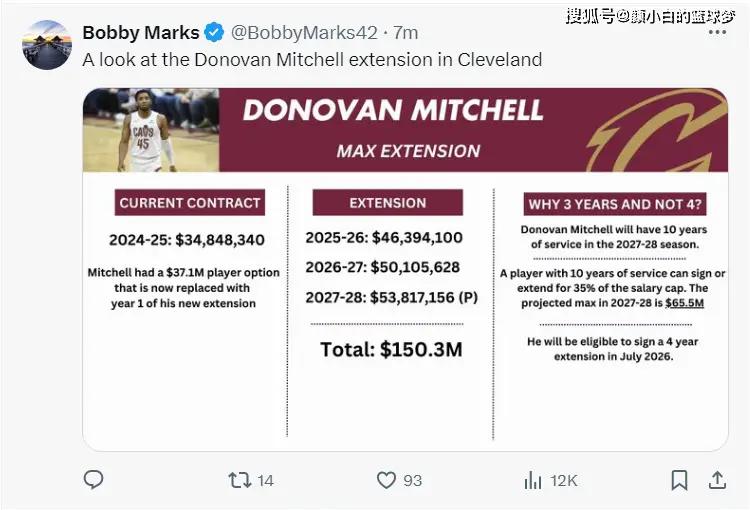Click the 12K views count
750x510 pixels.
click(x=564, y=481)
